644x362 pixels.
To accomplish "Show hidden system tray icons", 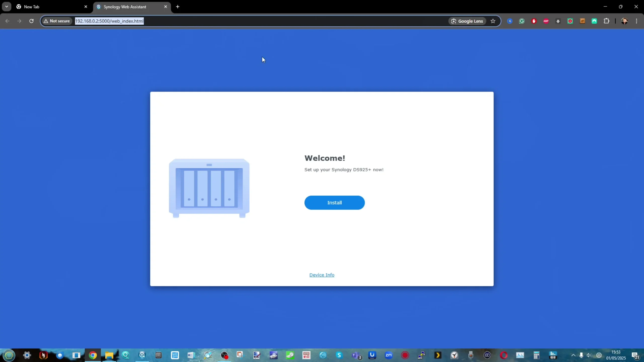I will point(573,355).
